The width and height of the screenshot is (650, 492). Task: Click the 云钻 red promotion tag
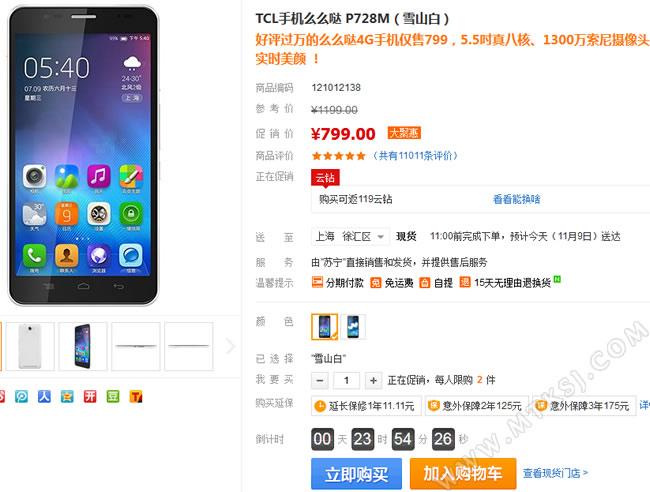[325, 178]
